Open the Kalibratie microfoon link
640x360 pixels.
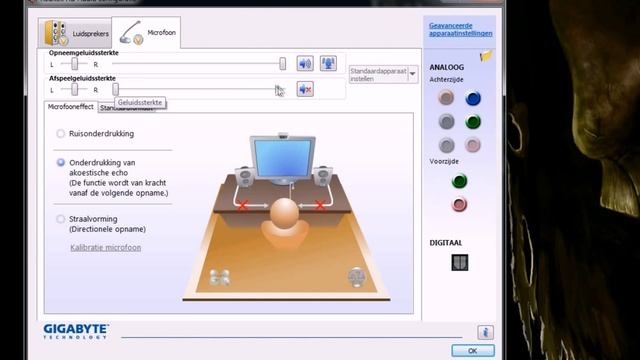click(105, 248)
